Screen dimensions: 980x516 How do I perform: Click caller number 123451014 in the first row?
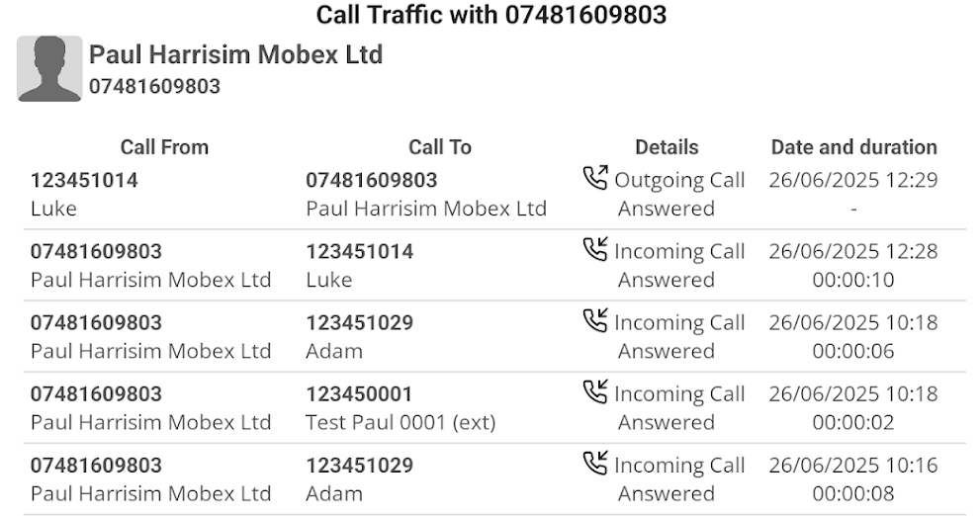point(84,181)
